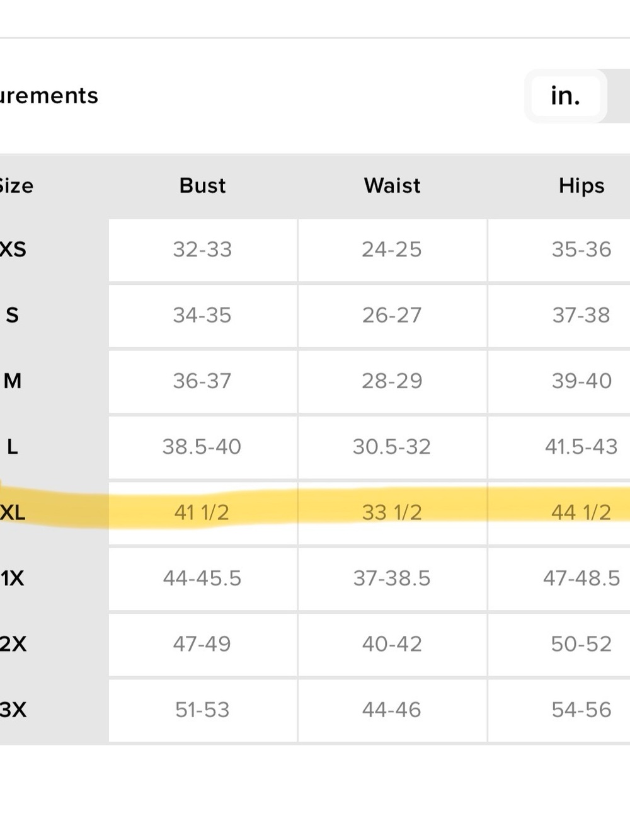Viewport: 630px width, 840px height.
Task: Click the S hips cell 37-38
Action: click(559, 315)
